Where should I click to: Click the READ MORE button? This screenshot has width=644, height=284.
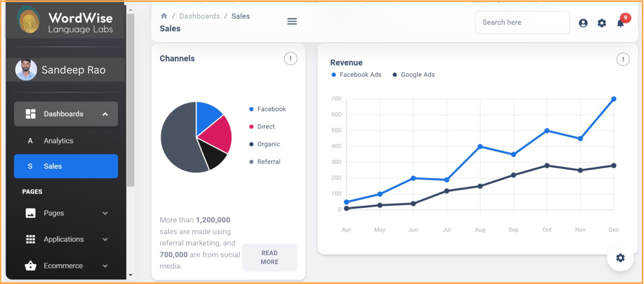[270, 258]
